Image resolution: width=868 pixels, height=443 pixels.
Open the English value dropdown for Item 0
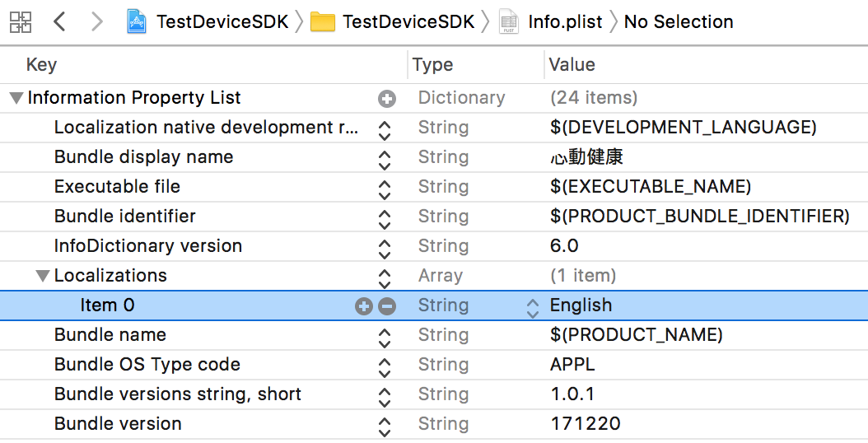(x=533, y=306)
